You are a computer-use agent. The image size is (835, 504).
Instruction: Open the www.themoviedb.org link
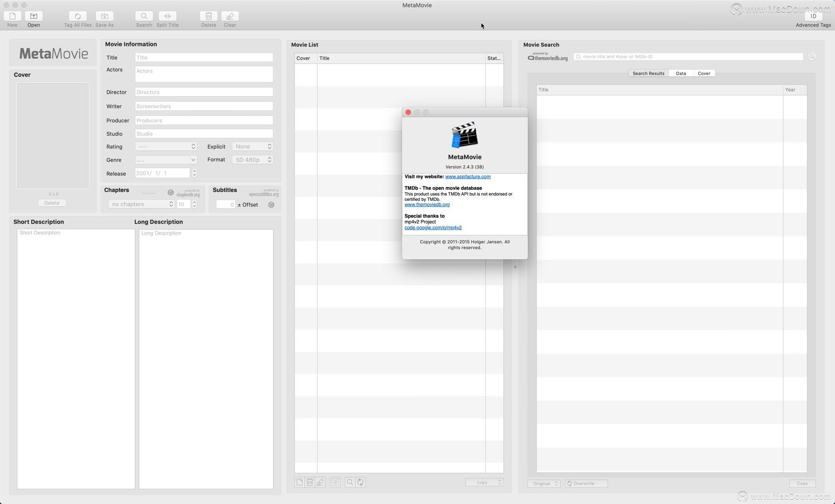[427, 205]
